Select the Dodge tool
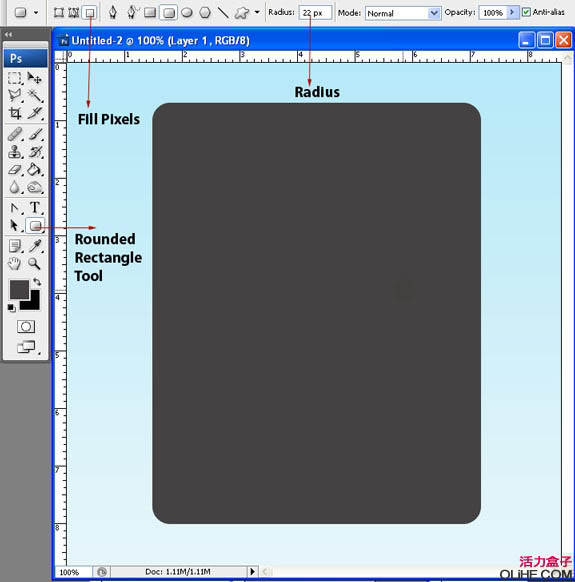The height and width of the screenshot is (582, 575). [x=35, y=187]
